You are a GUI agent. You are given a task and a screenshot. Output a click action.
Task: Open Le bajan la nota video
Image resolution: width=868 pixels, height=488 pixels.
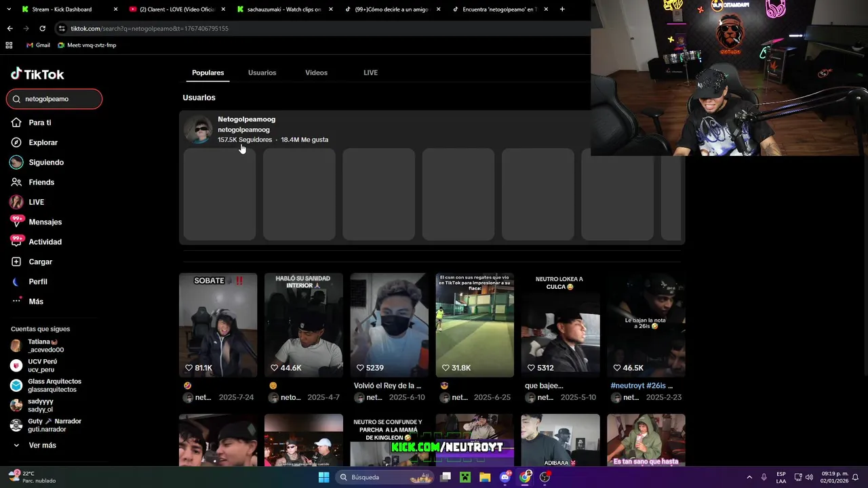coord(646,325)
